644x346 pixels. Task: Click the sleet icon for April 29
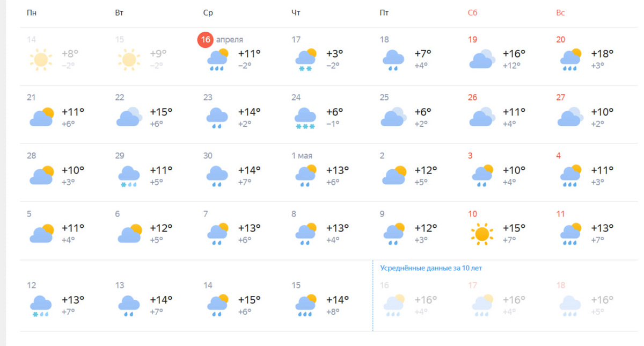tap(129, 176)
